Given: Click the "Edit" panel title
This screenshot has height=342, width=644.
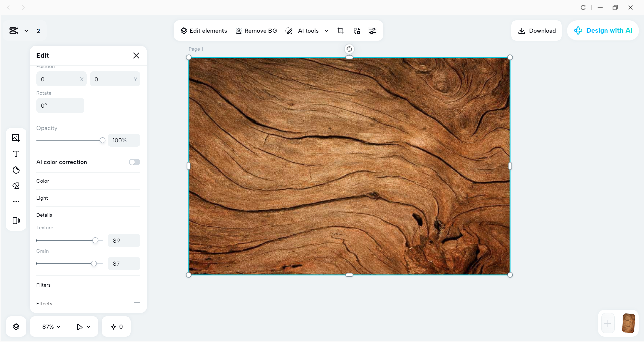Looking at the screenshot, I should [43, 55].
